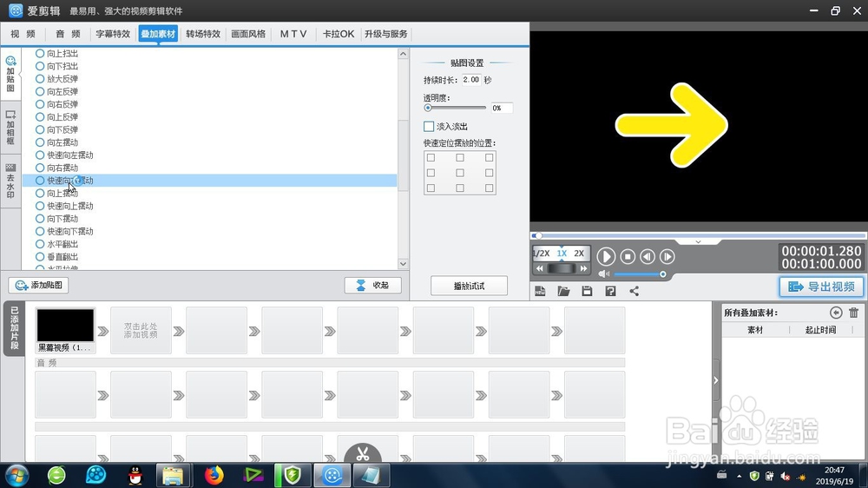The height and width of the screenshot is (488, 868).
Task: Switch to the MTV tab
Action: tap(293, 34)
